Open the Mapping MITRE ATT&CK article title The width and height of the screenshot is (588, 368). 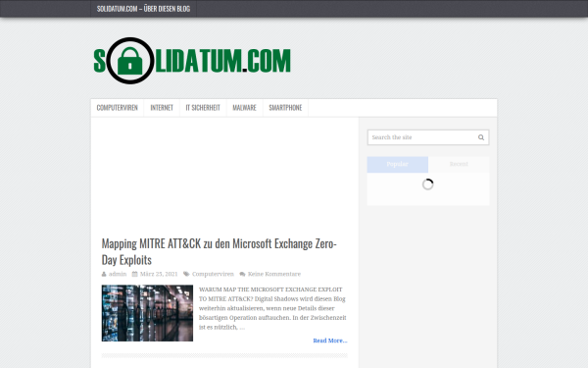click(x=219, y=251)
